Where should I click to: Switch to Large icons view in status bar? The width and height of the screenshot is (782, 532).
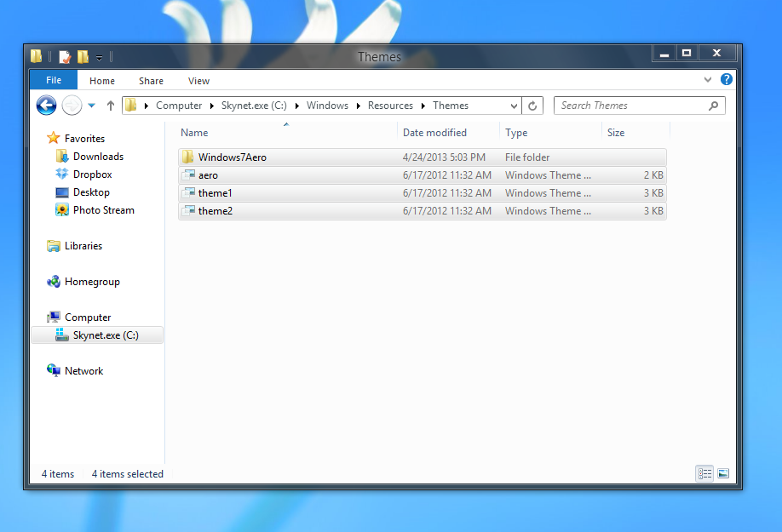tap(723, 474)
